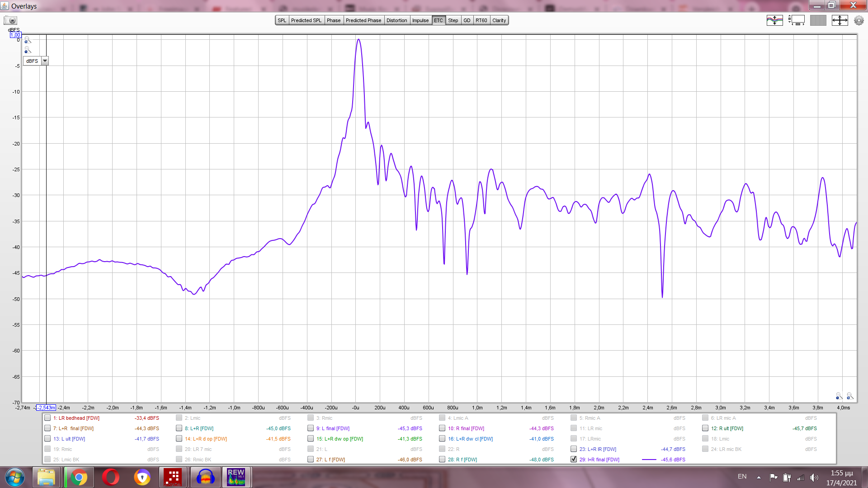Switch to REW app on taskbar
Image resolution: width=868 pixels, height=488 pixels.
point(236,477)
